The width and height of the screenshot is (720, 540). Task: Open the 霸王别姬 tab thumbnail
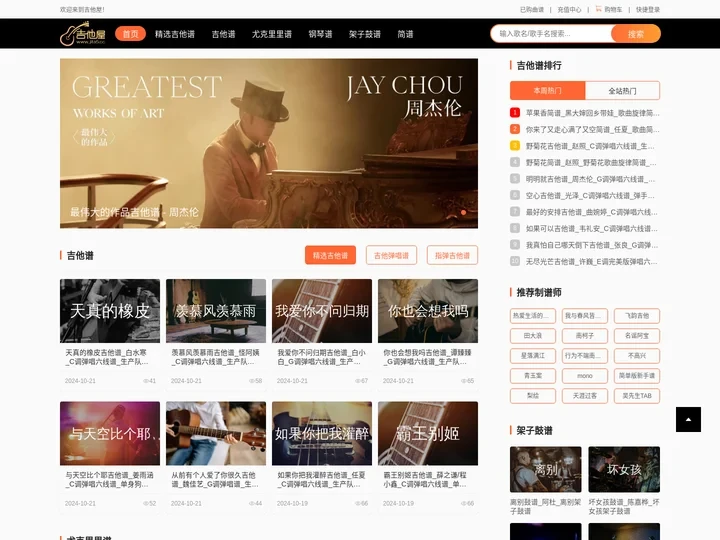pyautogui.click(x=428, y=433)
